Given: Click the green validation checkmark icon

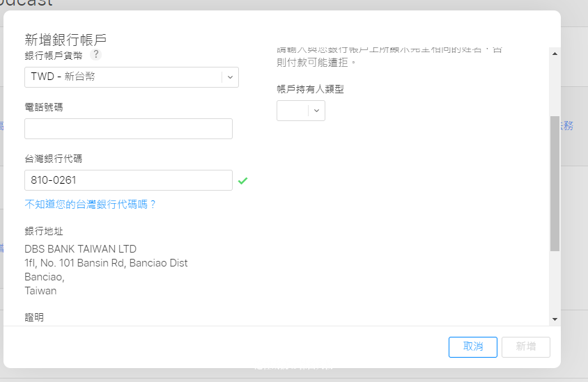Looking at the screenshot, I should [x=242, y=181].
